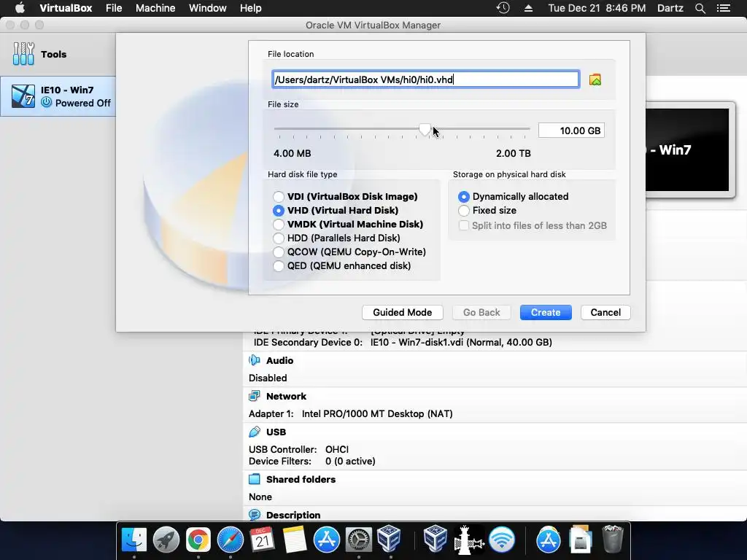Click the 2.00 TB maximum label

pos(513,153)
